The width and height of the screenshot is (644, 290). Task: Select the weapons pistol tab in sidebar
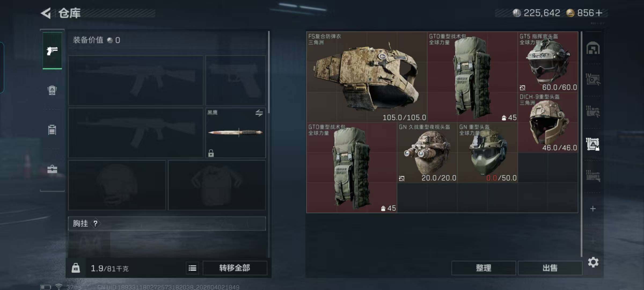click(x=52, y=50)
